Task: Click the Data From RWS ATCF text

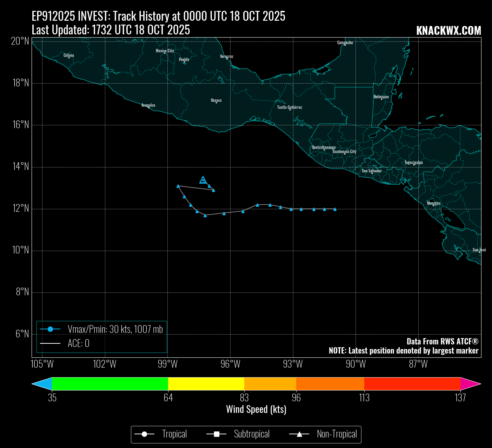Action: click(x=442, y=342)
